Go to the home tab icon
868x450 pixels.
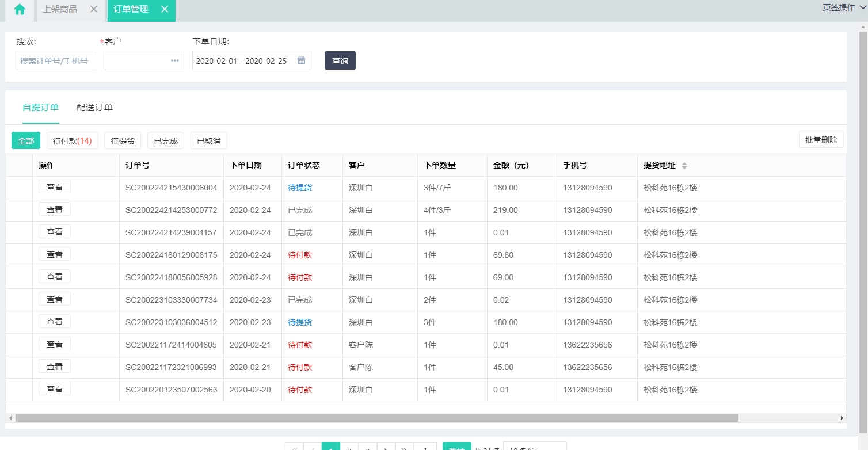20,10
